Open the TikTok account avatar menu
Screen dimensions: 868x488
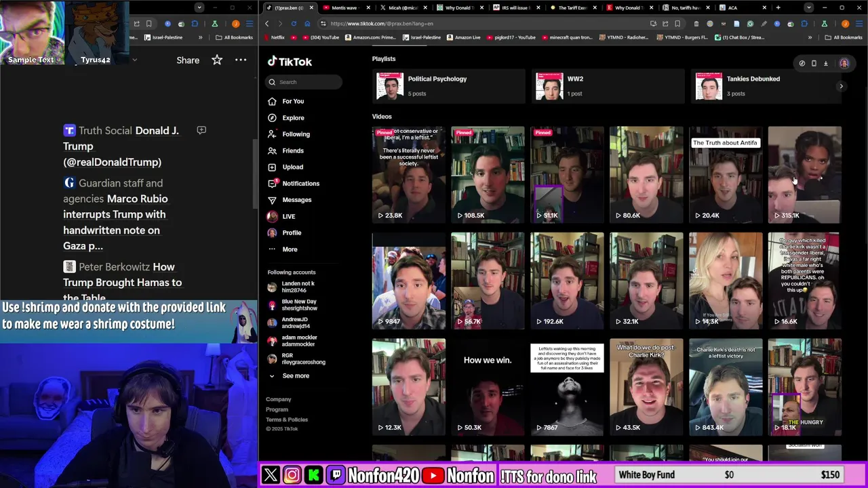844,63
